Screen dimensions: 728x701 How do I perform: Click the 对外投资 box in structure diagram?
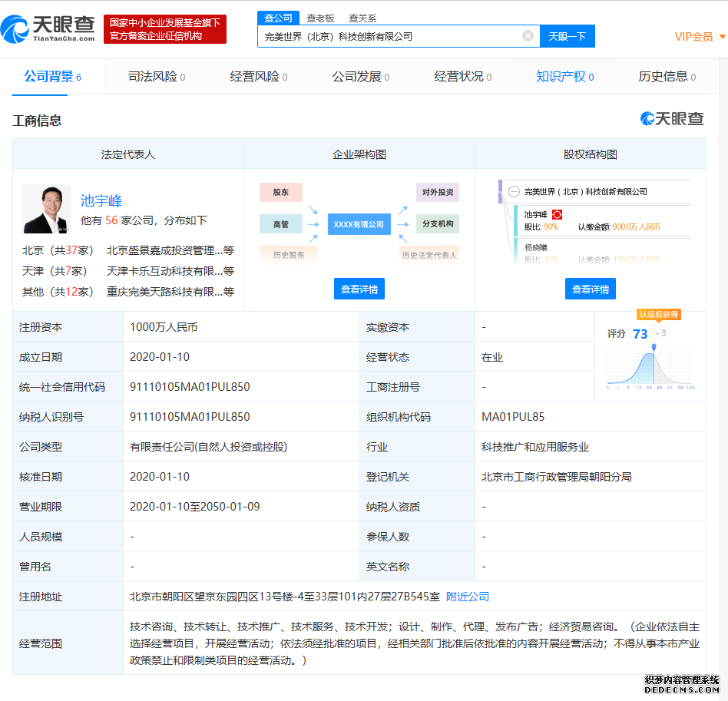[x=438, y=192]
